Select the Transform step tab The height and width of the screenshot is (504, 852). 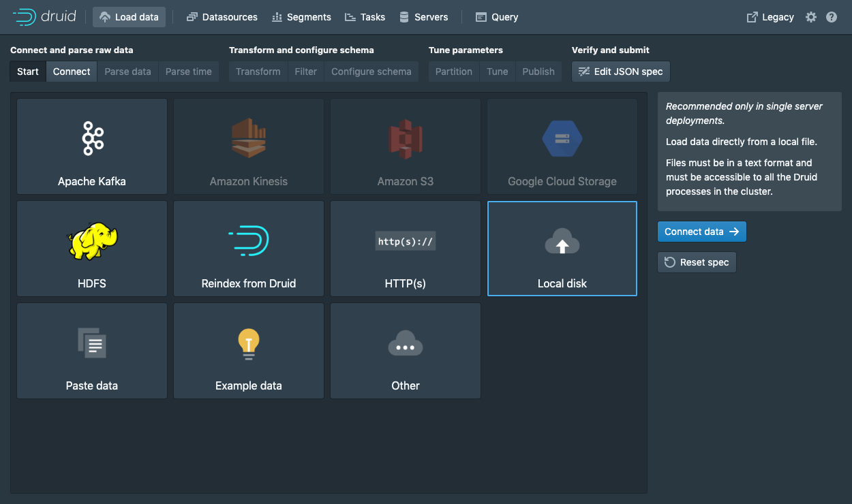coord(258,72)
